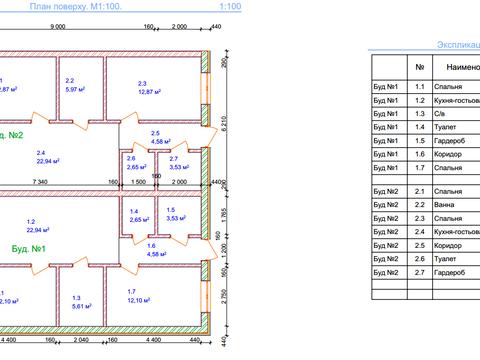Click the '№' column header in the table
Image resolution: width=480 pixels, height=360 pixels.
pos(420,67)
